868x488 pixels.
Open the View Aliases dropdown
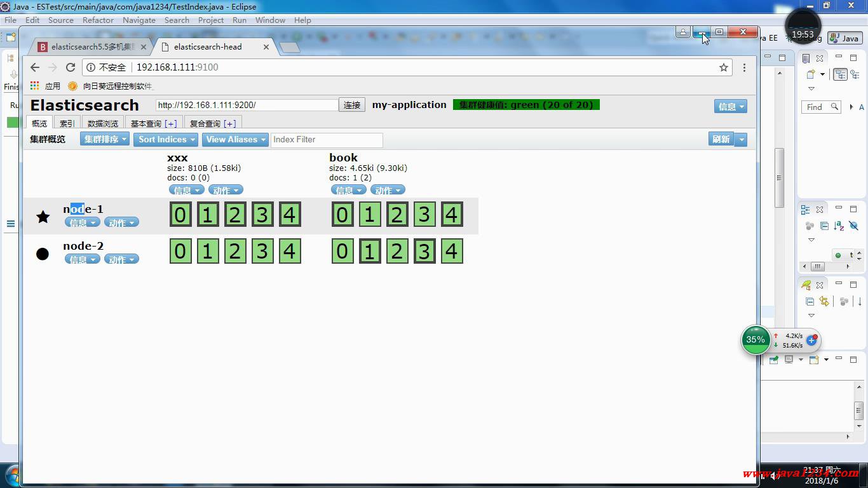coord(235,139)
